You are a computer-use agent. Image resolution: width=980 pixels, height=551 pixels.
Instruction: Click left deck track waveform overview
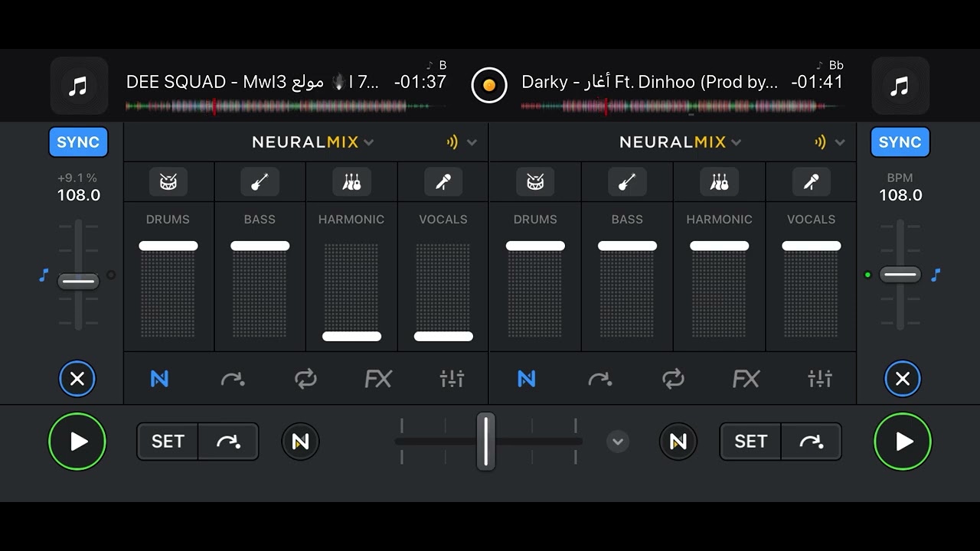[286, 107]
